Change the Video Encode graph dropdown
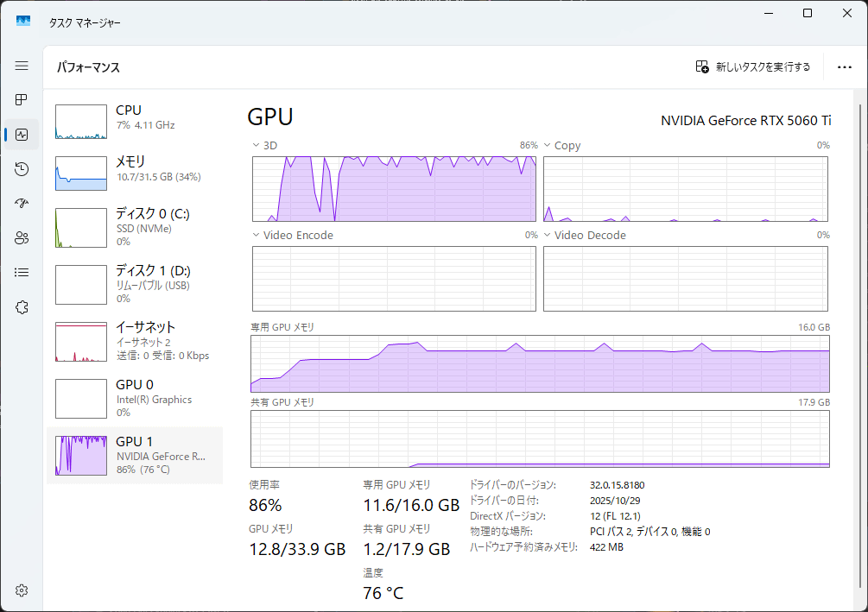868x612 pixels. (292, 236)
